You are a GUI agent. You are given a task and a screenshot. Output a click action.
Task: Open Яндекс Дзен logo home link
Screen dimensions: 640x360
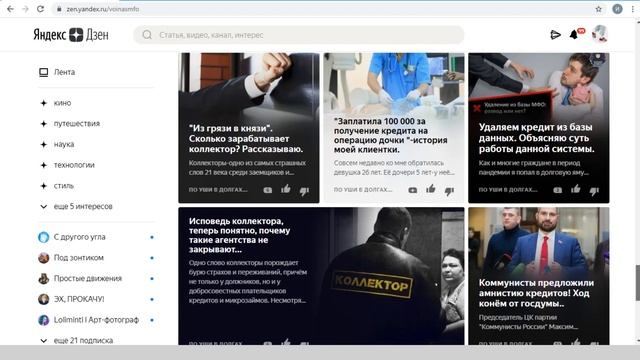point(71,35)
